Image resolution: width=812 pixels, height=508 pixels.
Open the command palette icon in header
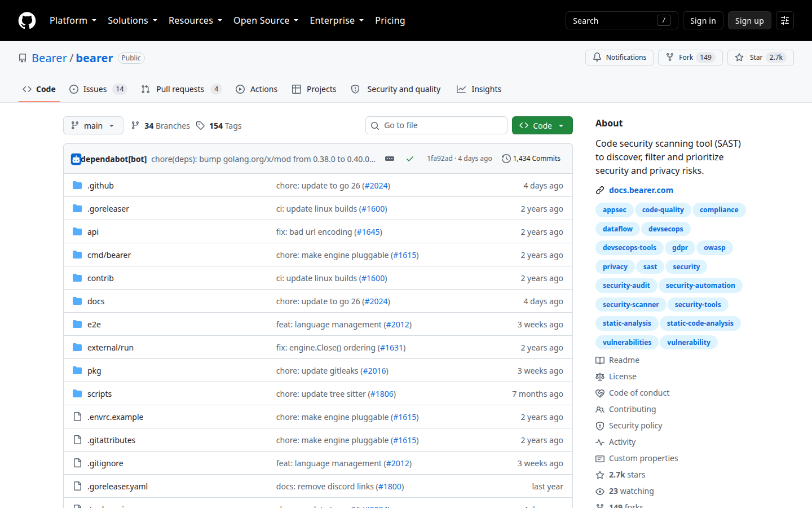coord(785,20)
